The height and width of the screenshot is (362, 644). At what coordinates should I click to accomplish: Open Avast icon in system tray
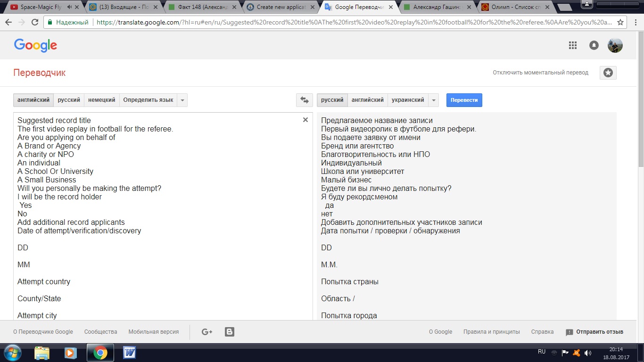(x=576, y=353)
